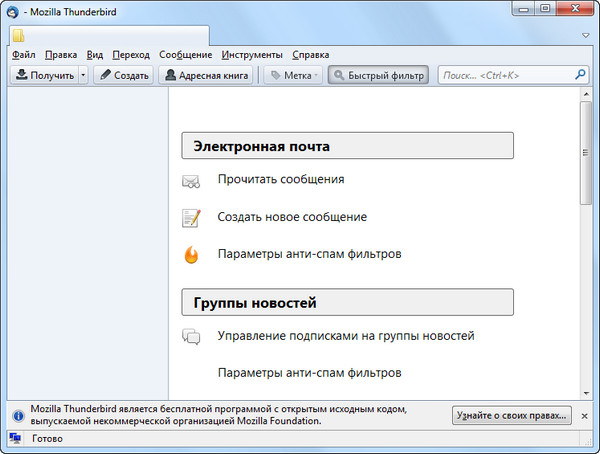Click the blue info icon in notification bar
600x454 pixels.
pos(17,415)
